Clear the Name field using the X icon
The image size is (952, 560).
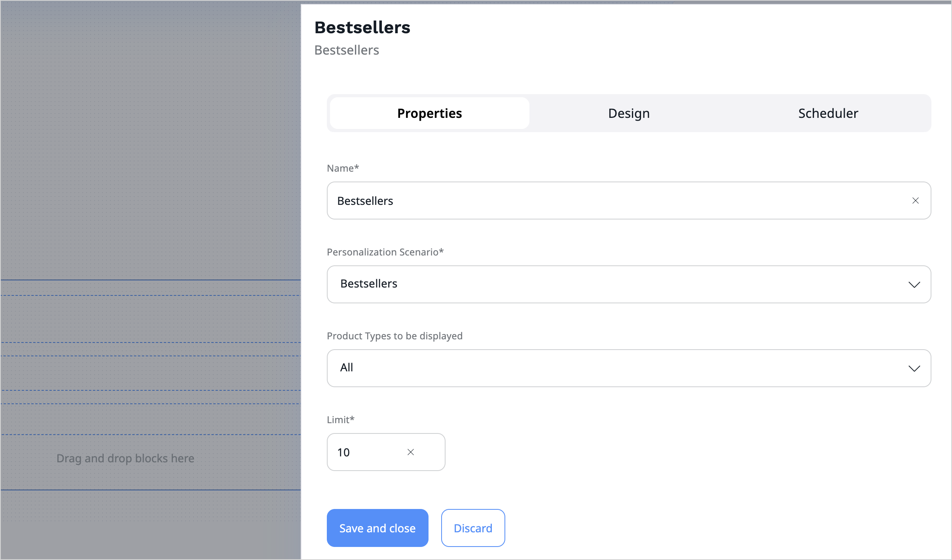tap(915, 201)
